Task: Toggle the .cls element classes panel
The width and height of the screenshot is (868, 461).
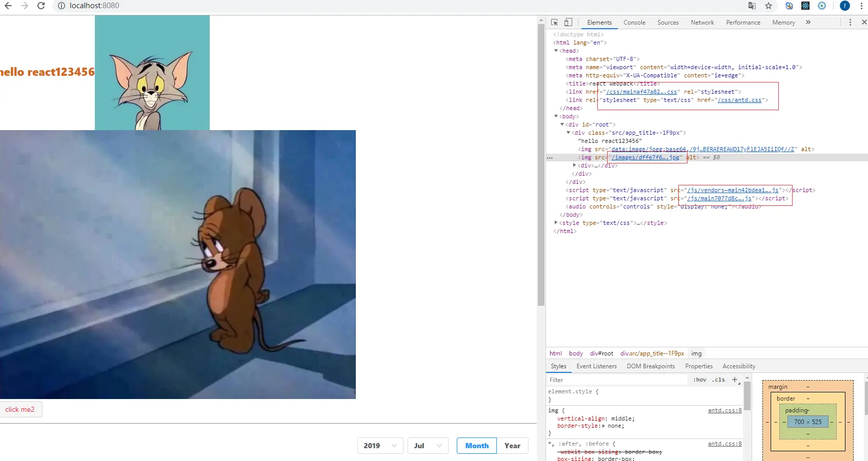Action: click(x=718, y=380)
